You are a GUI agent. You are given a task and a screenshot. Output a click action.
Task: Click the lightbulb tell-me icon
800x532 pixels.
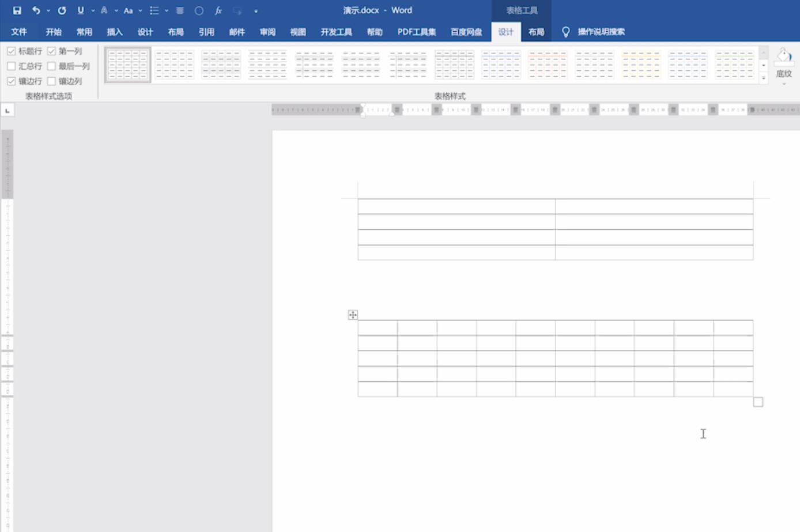(565, 32)
